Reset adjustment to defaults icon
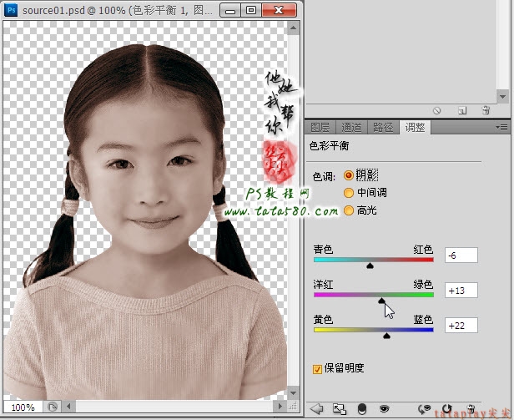Viewport: 514px width, 420px height. pyautogui.click(x=447, y=409)
